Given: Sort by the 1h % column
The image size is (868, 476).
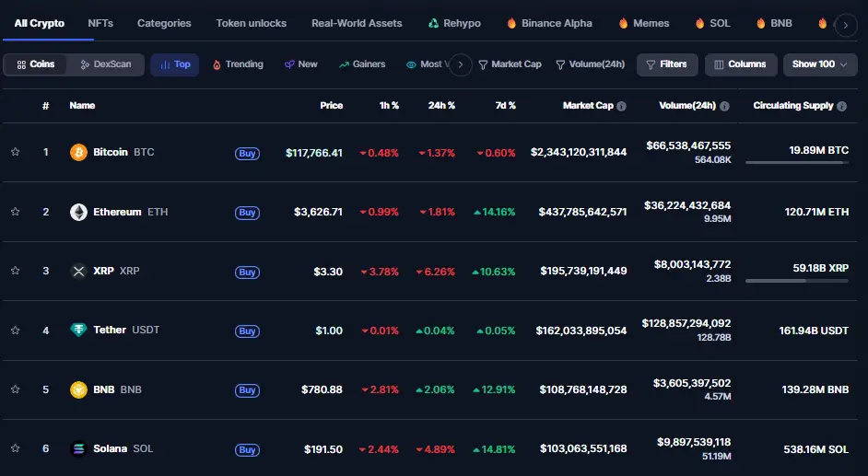Looking at the screenshot, I should [x=389, y=106].
